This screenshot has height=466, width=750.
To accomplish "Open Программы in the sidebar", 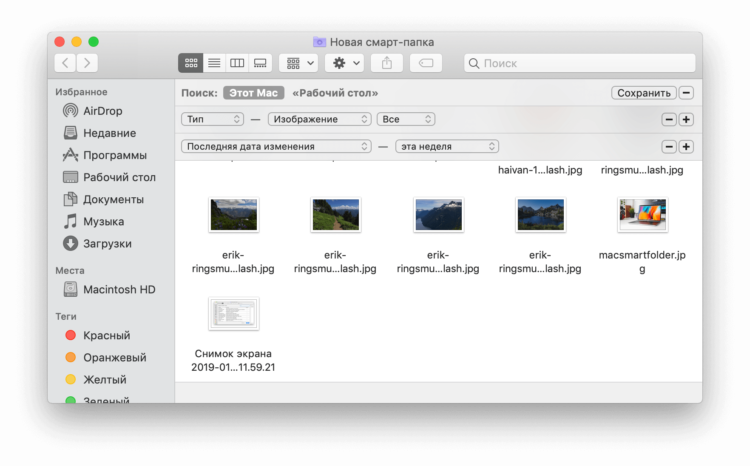I will point(105,155).
